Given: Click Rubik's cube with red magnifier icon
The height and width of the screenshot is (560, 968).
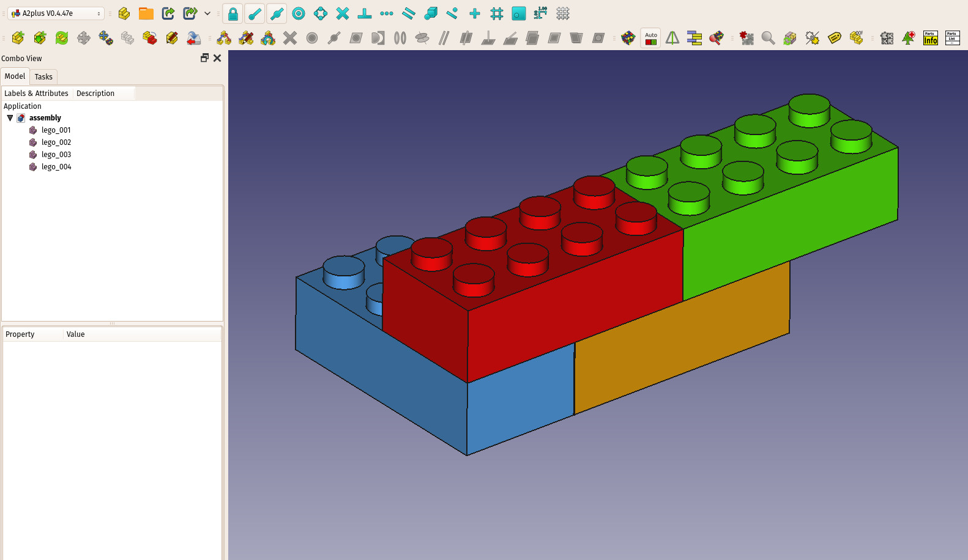Looking at the screenshot, I should point(717,38).
